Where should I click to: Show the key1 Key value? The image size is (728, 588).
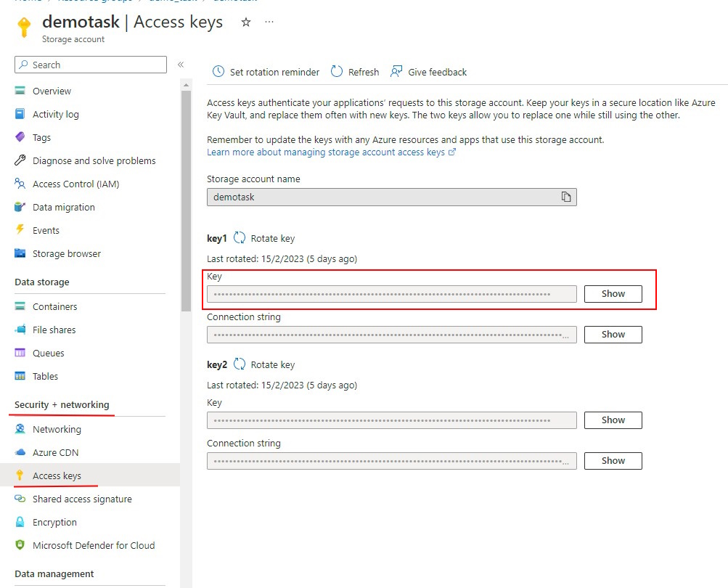coord(613,293)
